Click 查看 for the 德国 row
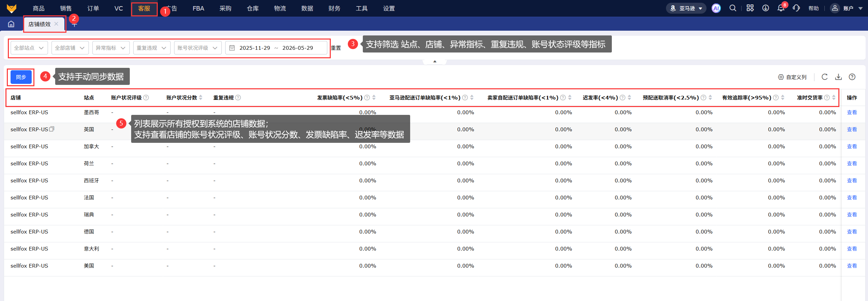 pos(852,231)
